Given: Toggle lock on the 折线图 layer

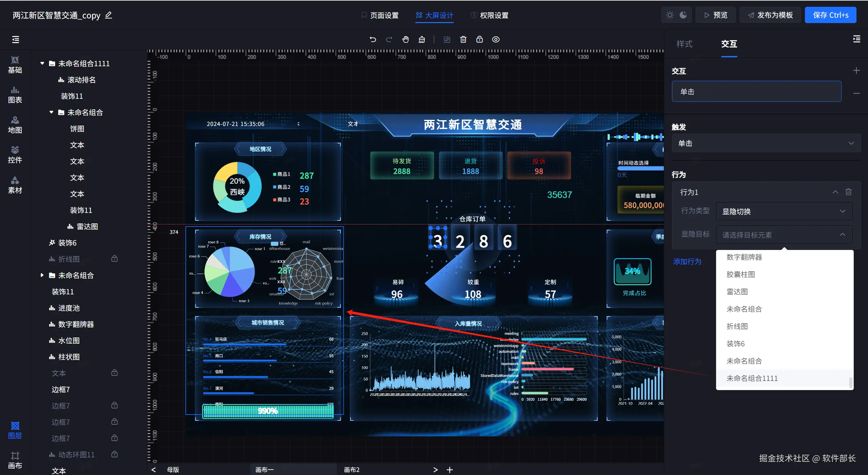Looking at the screenshot, I should tap(114, 259).
